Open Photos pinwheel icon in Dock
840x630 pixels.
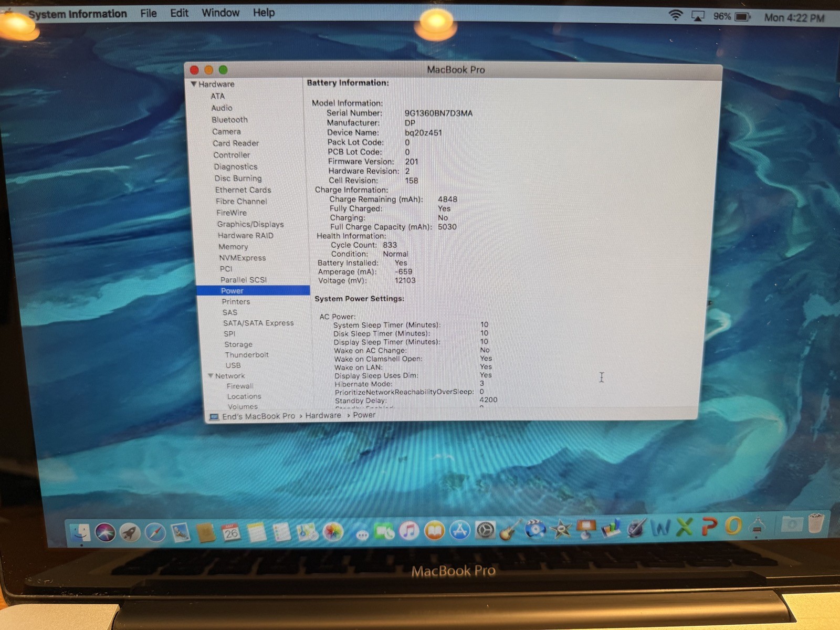(332, 532)
